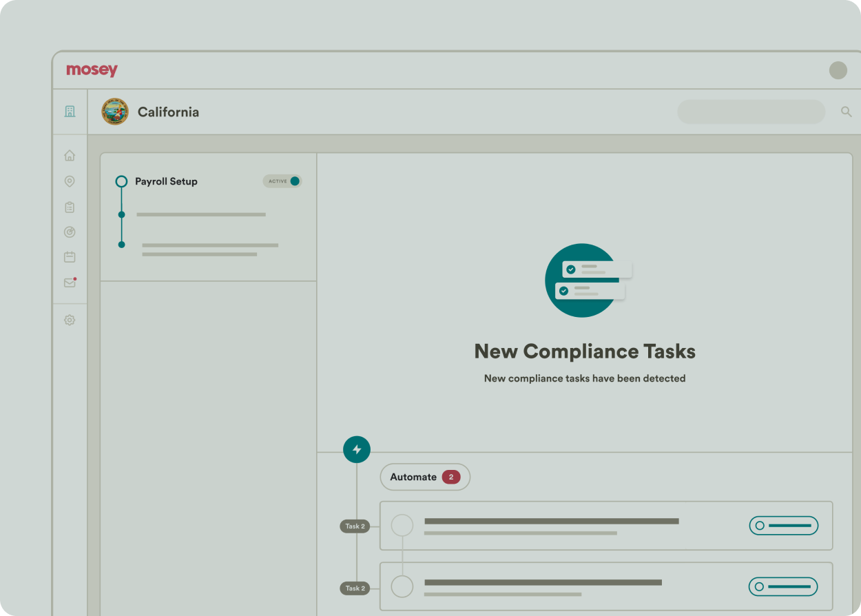Viewport: 861px width, 616px height.
Task: Click the Payroll Setup step heading
Action: pyautogui.click(x=166, y=181)
